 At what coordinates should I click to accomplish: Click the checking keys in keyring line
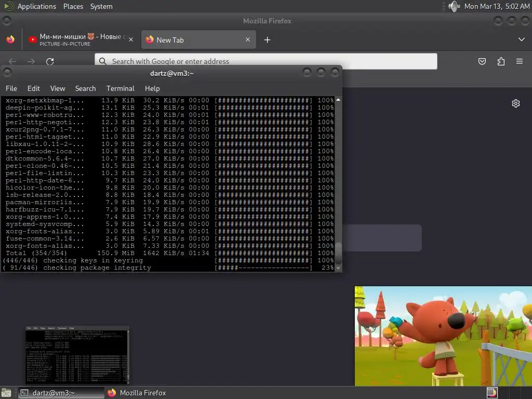tap(168, 261)
